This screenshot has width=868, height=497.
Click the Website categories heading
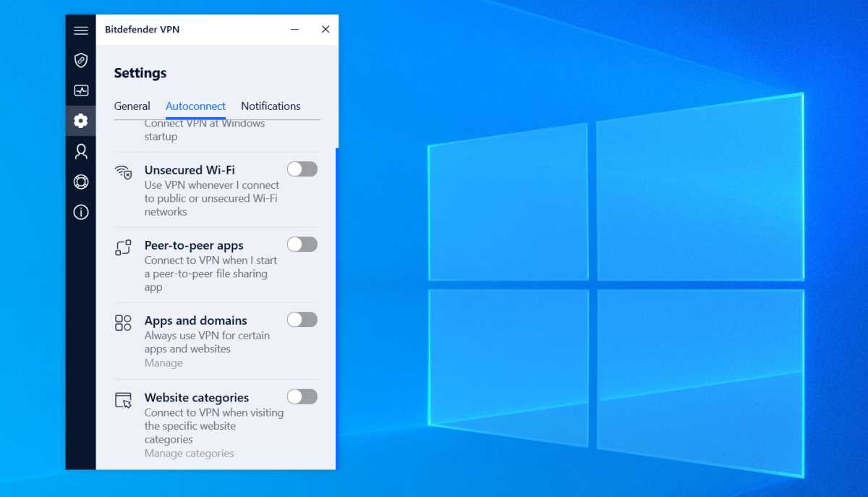(x=196, y=397)
